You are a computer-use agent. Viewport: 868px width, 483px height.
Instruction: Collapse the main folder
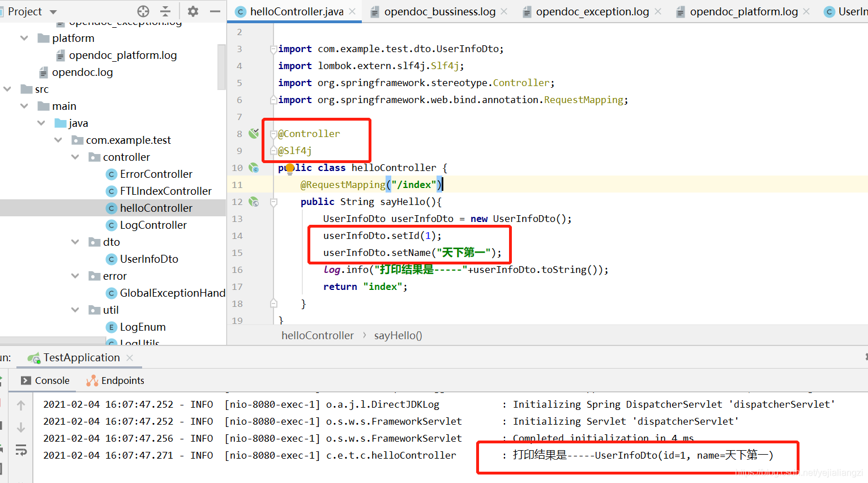pyautogui.click(x=24, y=106)
